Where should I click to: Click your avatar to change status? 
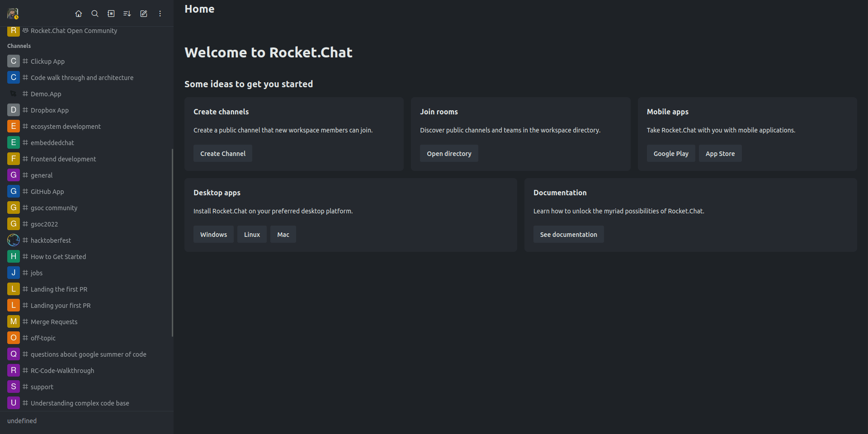point(13,14)
